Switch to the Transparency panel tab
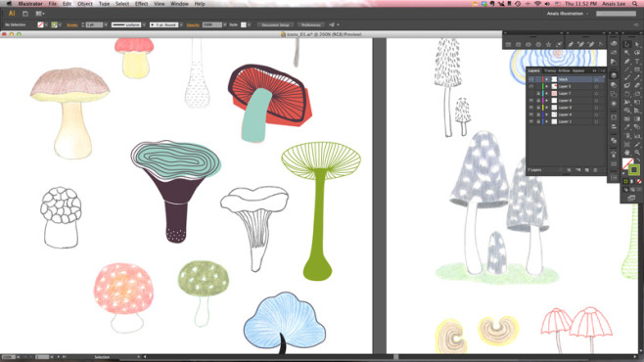The height and width of the screenshot is (362, 644). coord(550,70)
